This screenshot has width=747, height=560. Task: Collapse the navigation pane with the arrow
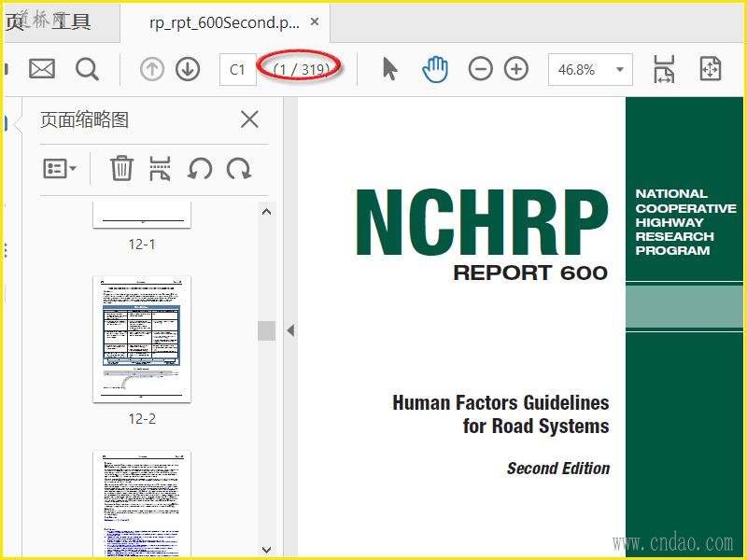pos(290,330)
